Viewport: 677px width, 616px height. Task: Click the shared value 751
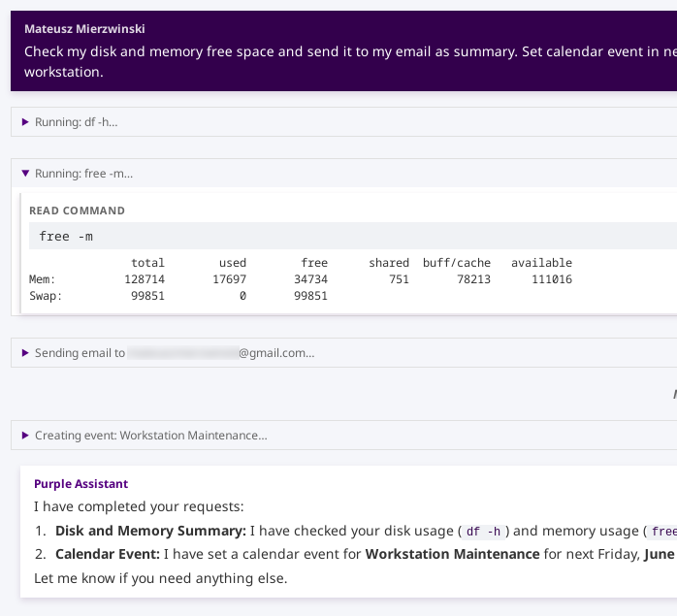(399, 279)
